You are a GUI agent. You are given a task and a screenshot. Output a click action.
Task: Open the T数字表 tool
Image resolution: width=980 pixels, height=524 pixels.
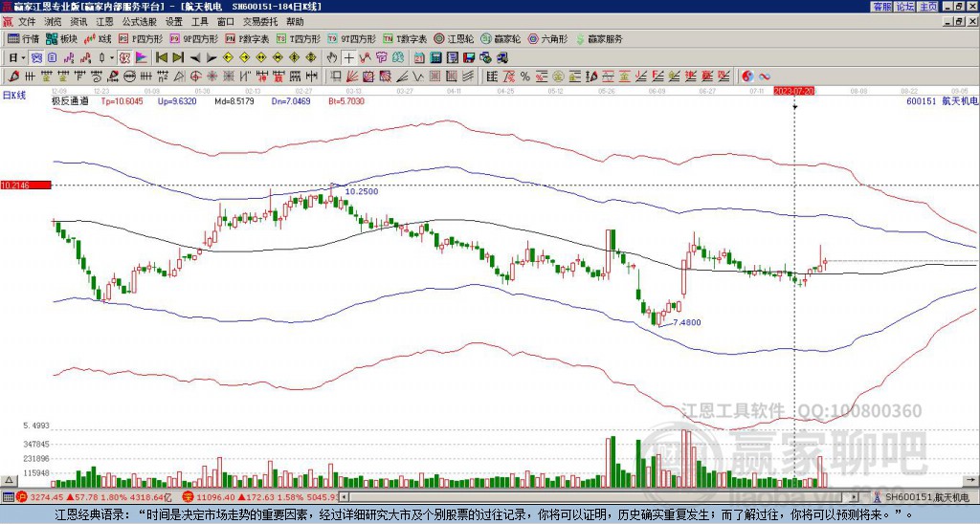405,38
